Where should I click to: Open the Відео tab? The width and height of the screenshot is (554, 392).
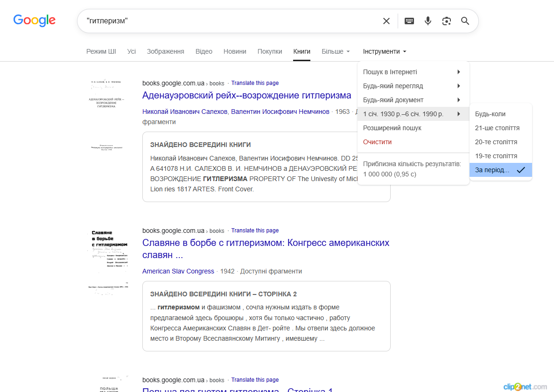tap(204, 51)
